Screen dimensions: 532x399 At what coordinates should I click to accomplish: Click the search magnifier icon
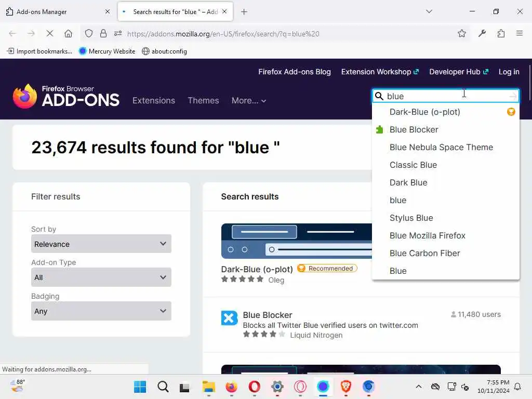[379, 96]
